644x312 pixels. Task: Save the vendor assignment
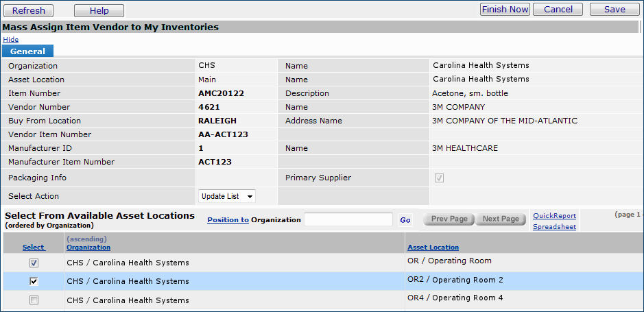pyautogui.click(x=614, y=10)
